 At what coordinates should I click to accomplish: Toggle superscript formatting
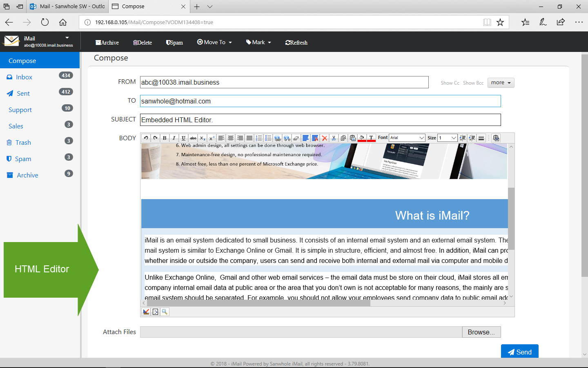(212, 138)
